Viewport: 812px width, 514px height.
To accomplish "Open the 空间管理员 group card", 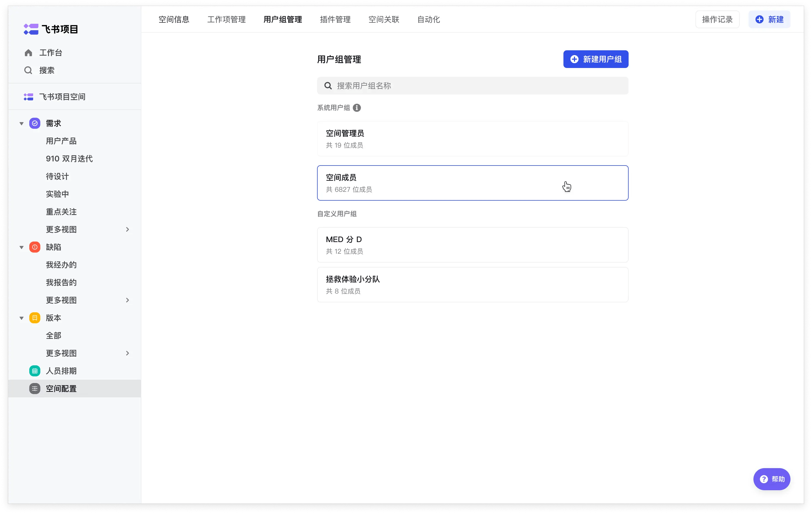I will (473, 139).
